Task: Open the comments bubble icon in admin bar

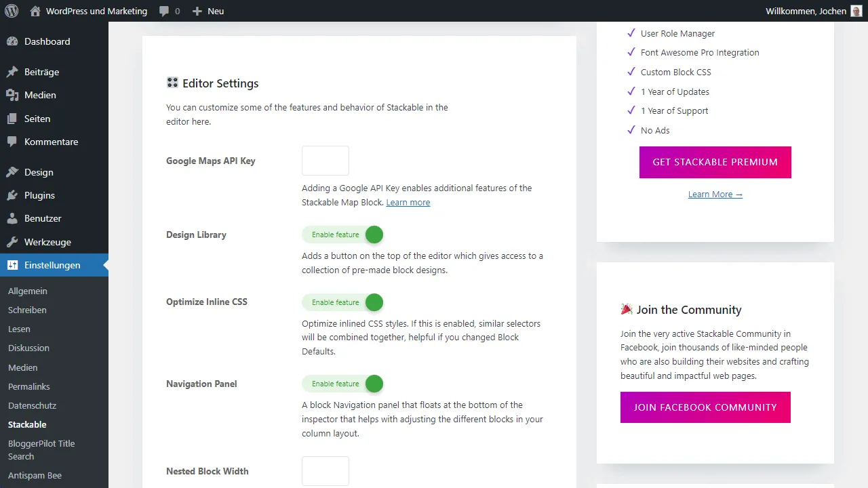Action: click(x=163, y=12)
